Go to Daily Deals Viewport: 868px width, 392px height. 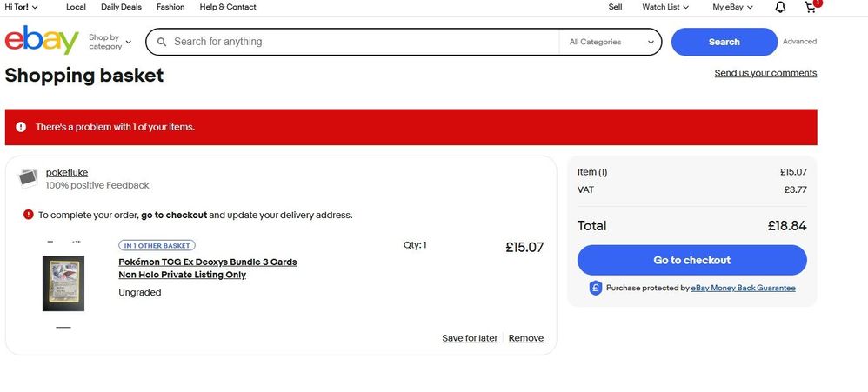(121, 7)
